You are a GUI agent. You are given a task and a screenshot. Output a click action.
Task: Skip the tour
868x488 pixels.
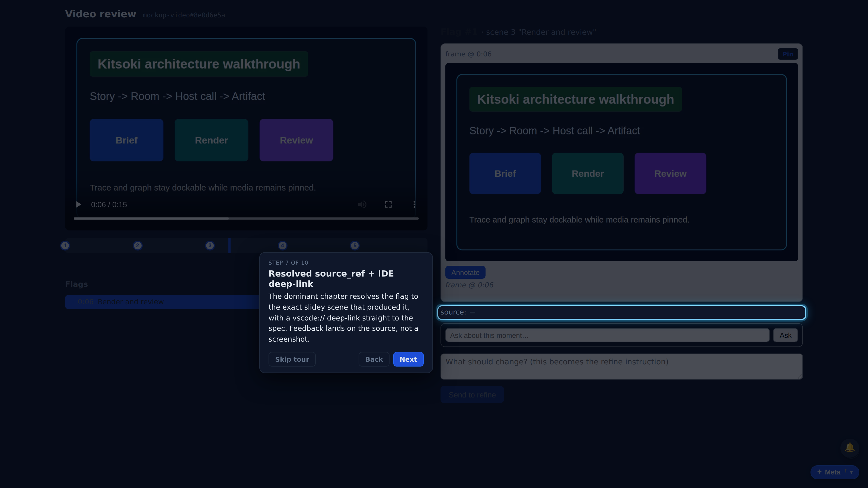tap(292, 359)
